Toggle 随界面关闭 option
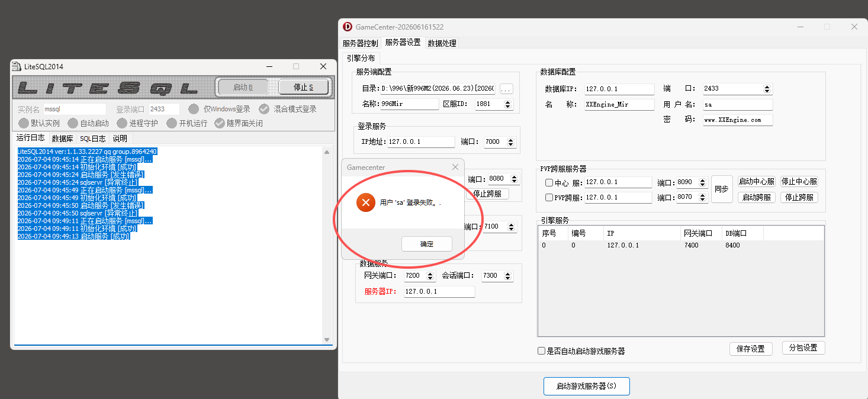The image size is (868, 399). tap(238, 123)
